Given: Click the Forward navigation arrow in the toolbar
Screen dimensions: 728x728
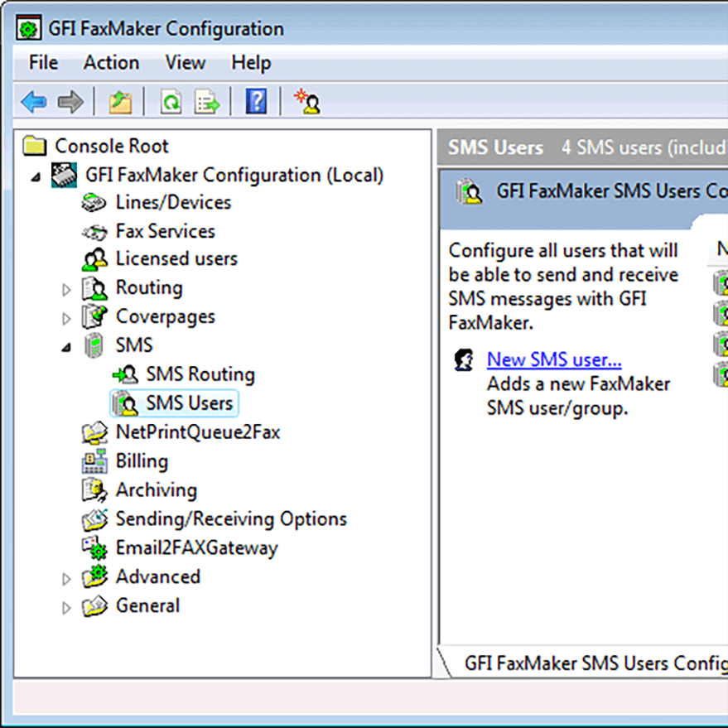Looking at the screenshot, I should [x=70, y=101].
